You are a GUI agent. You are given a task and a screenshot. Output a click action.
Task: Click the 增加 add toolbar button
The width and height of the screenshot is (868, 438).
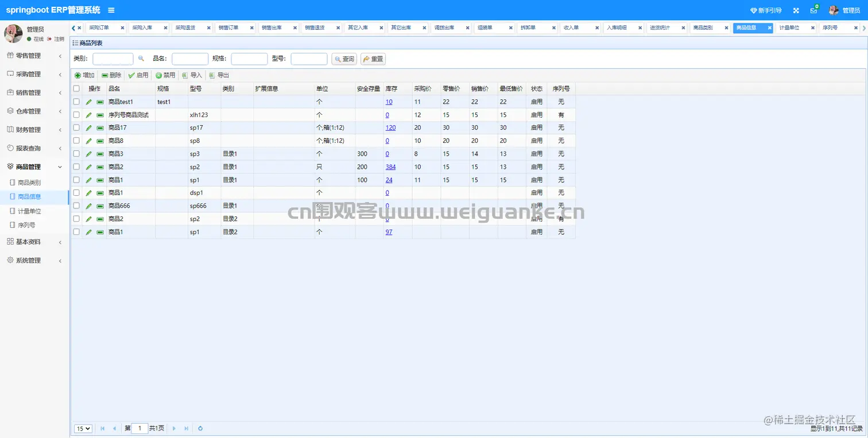[84, 75]
